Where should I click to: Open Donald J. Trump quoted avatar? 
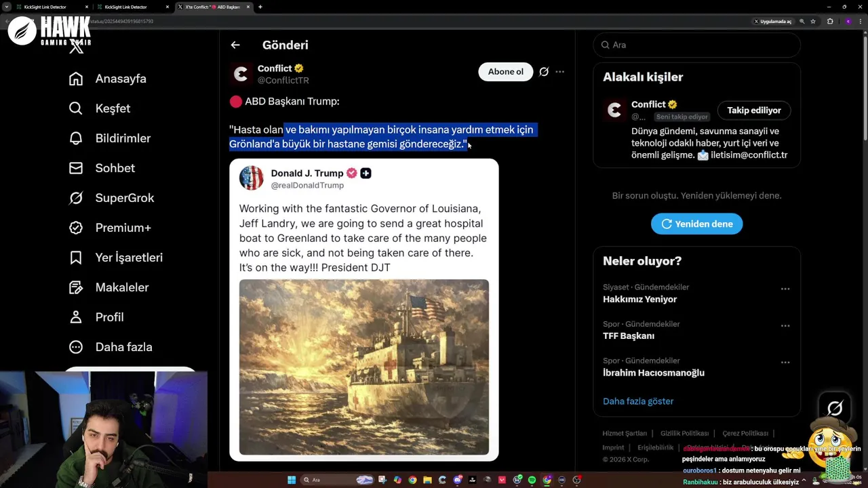pyautogui.click(x=251, y=178)
